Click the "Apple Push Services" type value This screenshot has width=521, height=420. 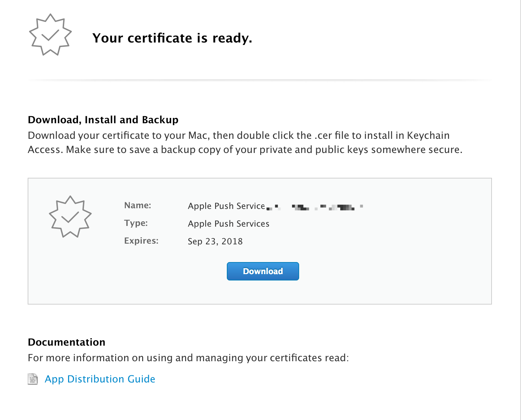click(229, 224)
